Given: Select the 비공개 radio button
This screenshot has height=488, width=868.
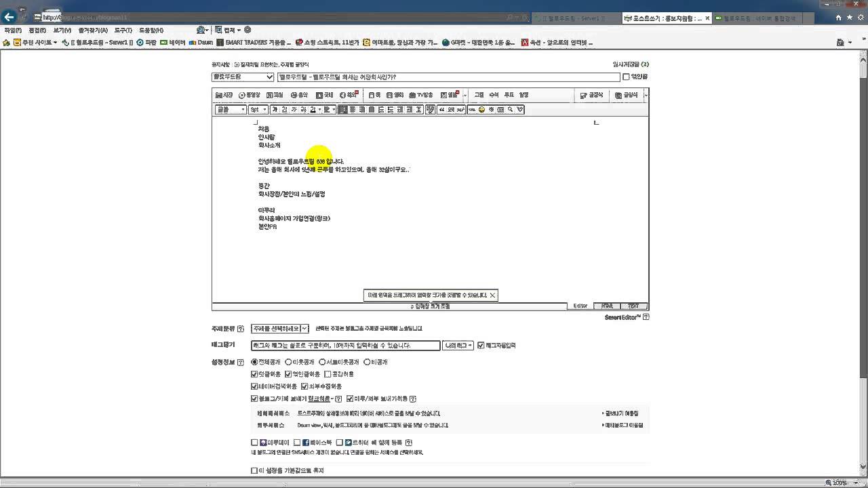Looking at the screenshot, I should (x=367, y=363).
